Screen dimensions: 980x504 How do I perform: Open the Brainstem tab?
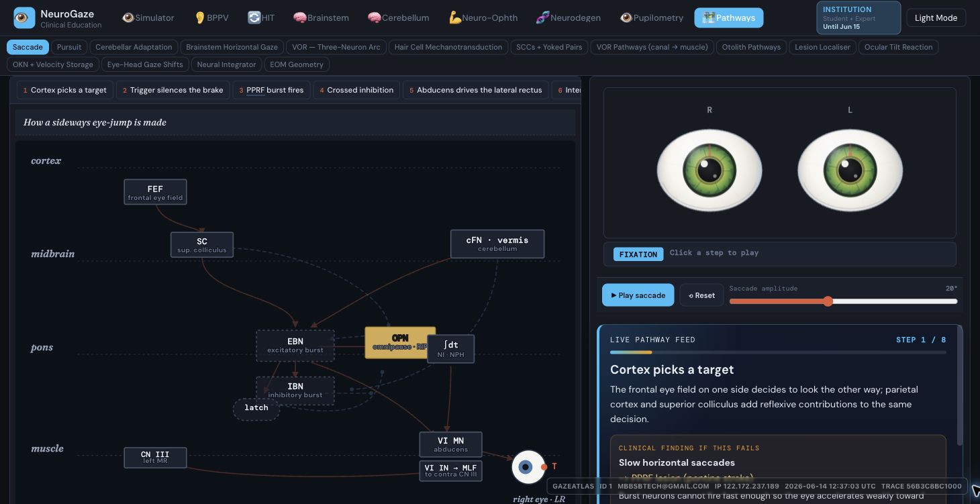click(321, 18)
